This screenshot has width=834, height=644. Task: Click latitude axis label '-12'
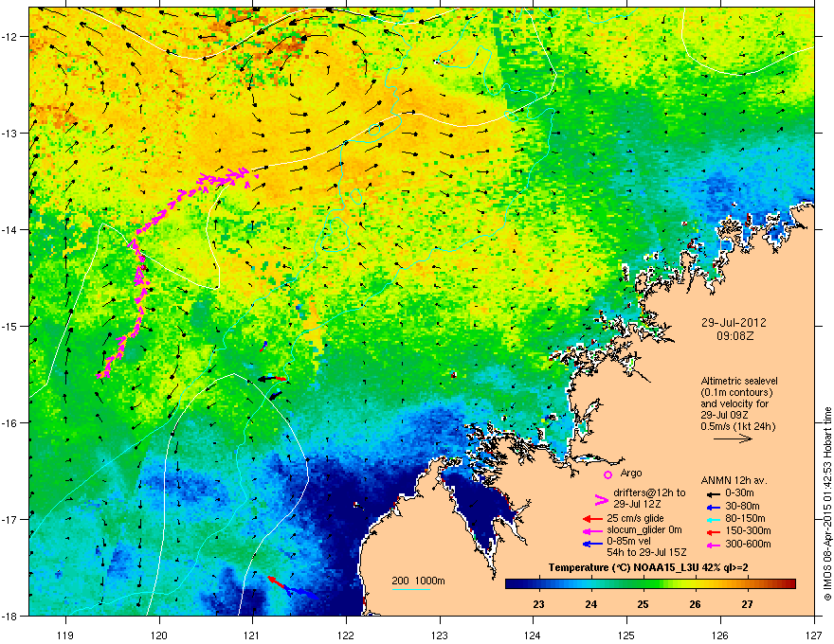point(9,37)
